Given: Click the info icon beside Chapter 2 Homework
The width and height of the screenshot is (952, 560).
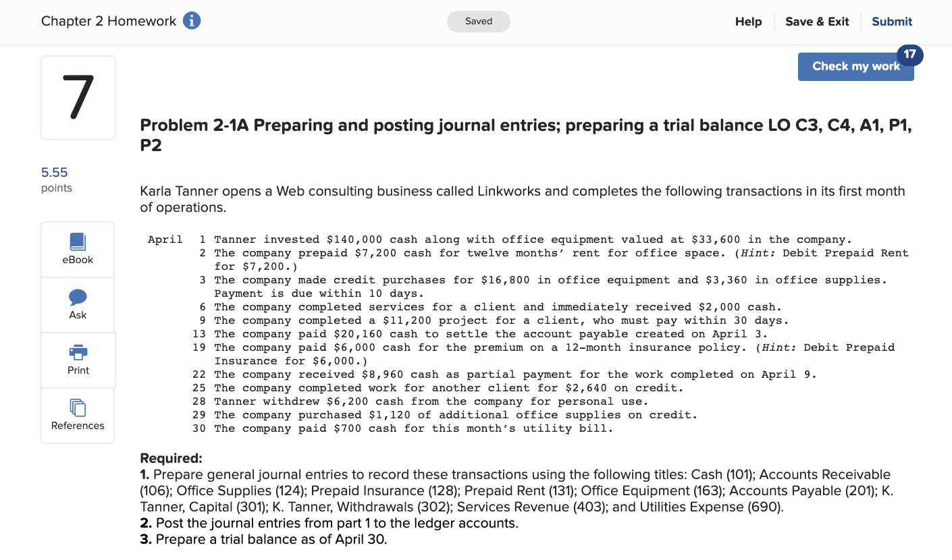Looking at the screenshot, I should coord(192,21).
